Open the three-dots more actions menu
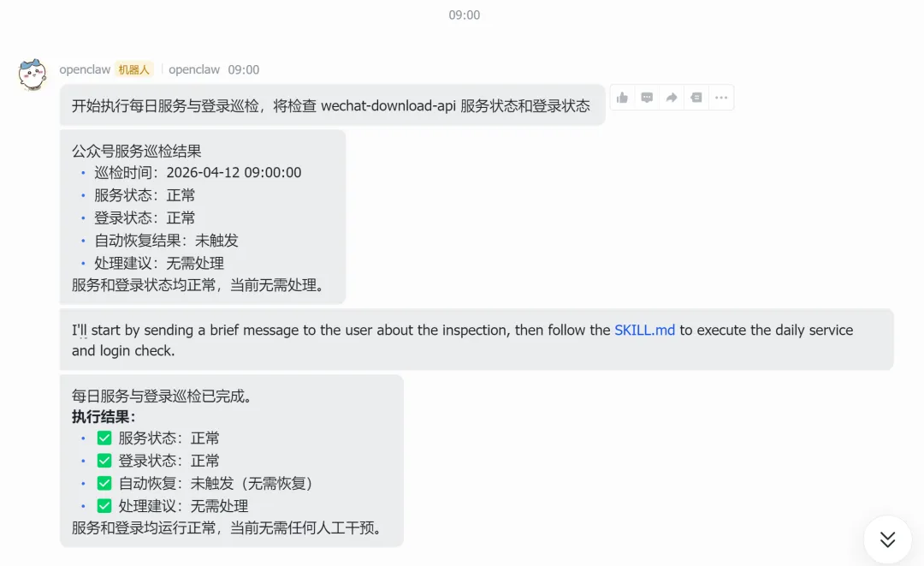The width and height of the screenshot is (924, 566). pos(721,98)
